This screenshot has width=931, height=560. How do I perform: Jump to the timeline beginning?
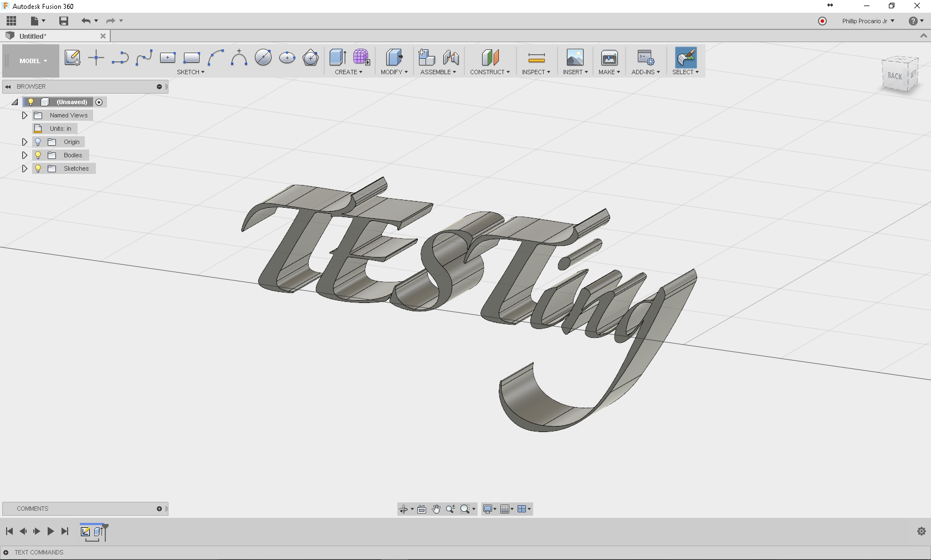click(9, 531)
